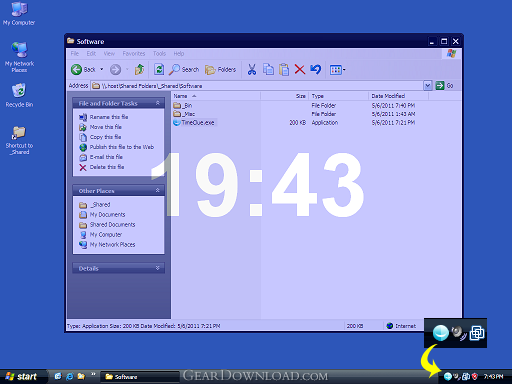Viewport: 512px width, 384px height.
Task: Select the My Computer desktop icon
Action: [19, 13]
